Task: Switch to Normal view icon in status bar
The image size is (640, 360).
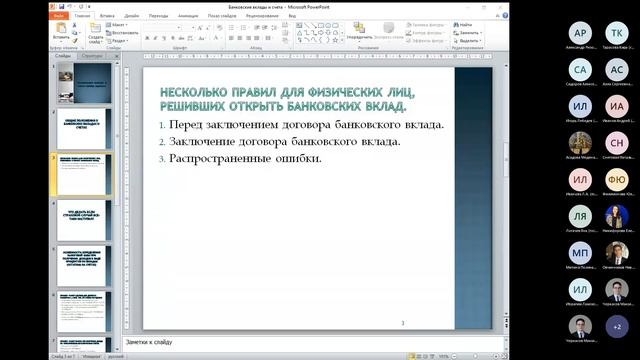Action: 412,356
